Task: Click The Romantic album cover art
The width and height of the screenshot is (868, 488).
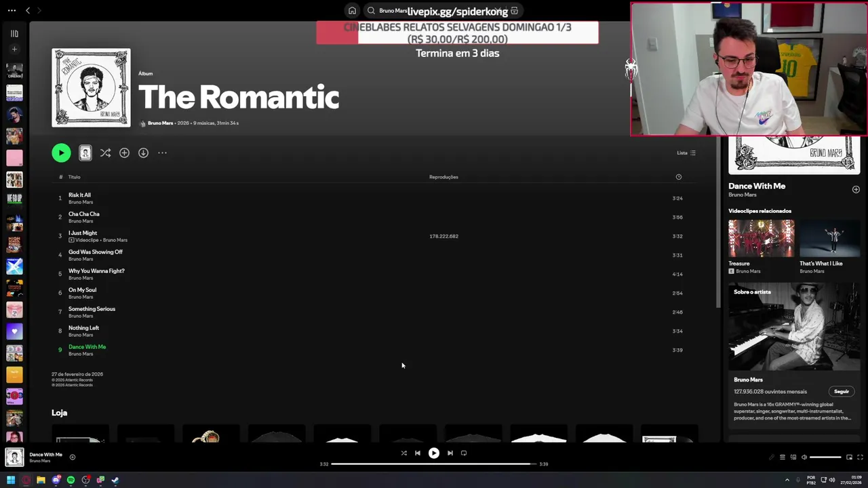Action: pyautogui.click(x=91, y=87)
